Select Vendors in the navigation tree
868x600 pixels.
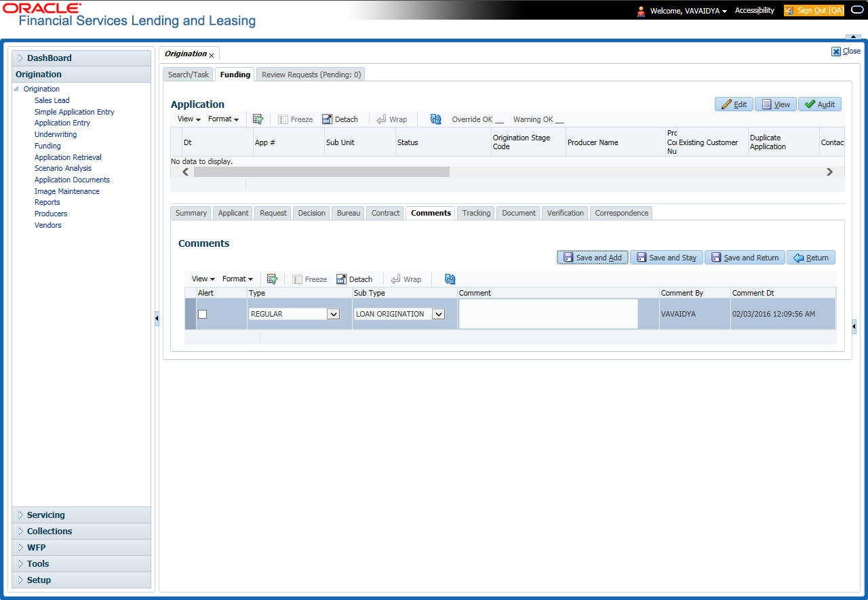[x=48, y=225]
